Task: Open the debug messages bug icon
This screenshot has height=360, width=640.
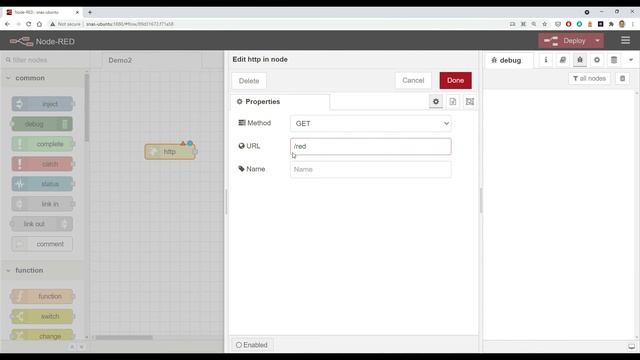Action: [x=580, y=60]
